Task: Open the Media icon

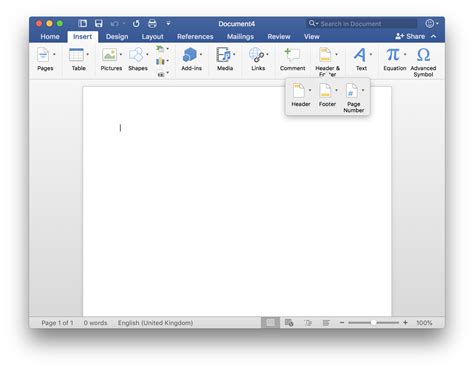Action: click(223, 55)
